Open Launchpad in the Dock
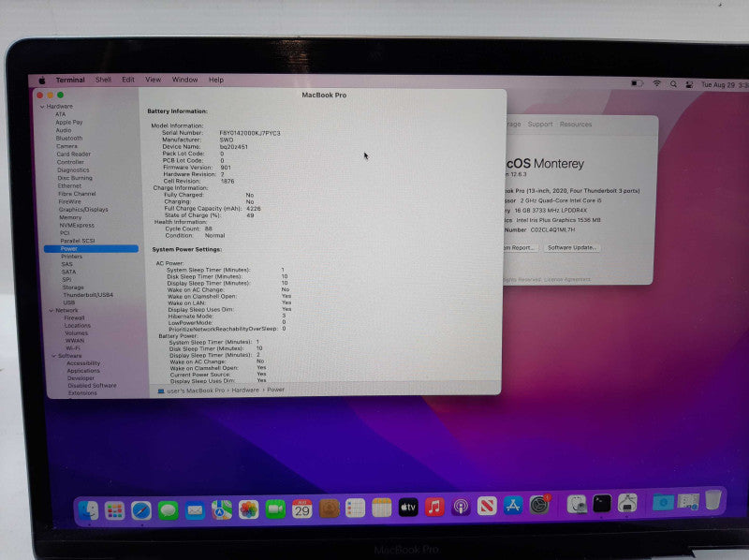 point(114,510)
